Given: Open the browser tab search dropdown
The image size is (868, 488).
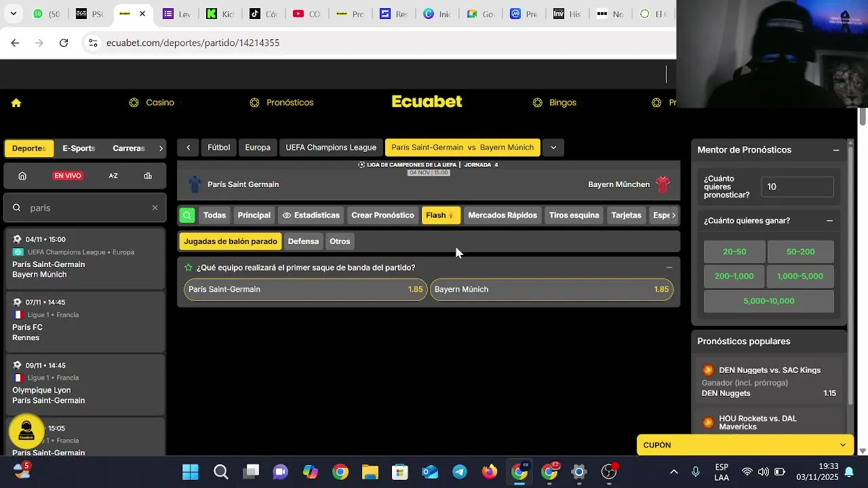Looking at the screenshot, I should (13, 14).
